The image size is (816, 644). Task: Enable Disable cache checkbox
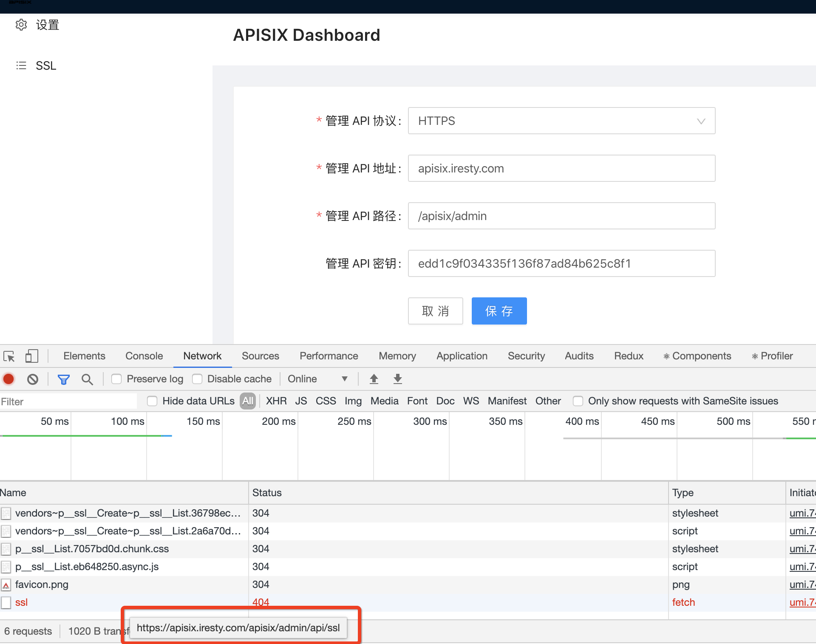(x=197, y=379)
